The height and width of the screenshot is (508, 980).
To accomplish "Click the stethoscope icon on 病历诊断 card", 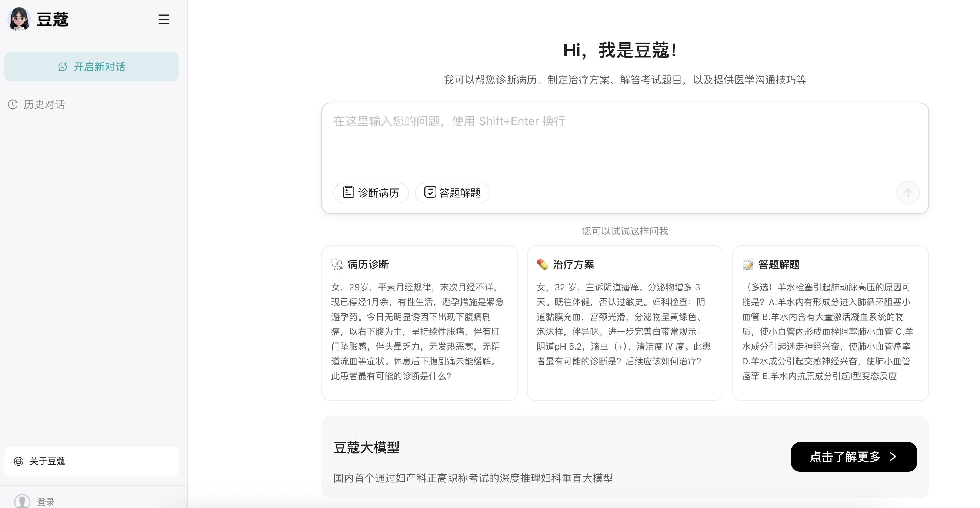I will (337, 264).
